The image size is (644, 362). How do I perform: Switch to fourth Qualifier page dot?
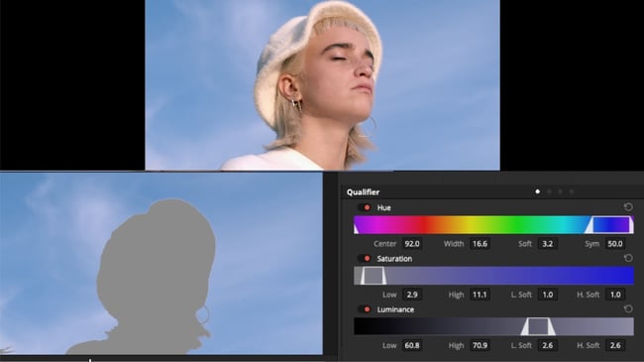tap(572, 191)
